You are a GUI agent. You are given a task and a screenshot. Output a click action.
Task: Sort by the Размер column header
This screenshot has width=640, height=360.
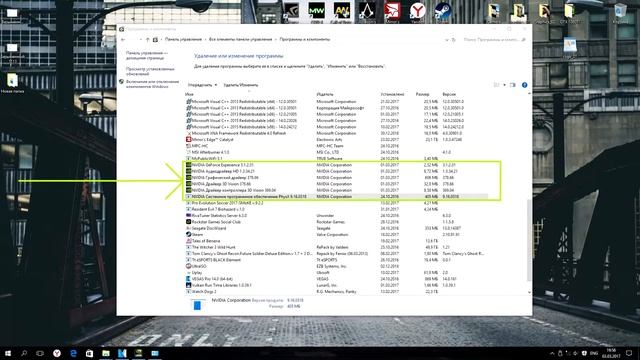click(422, 94)
